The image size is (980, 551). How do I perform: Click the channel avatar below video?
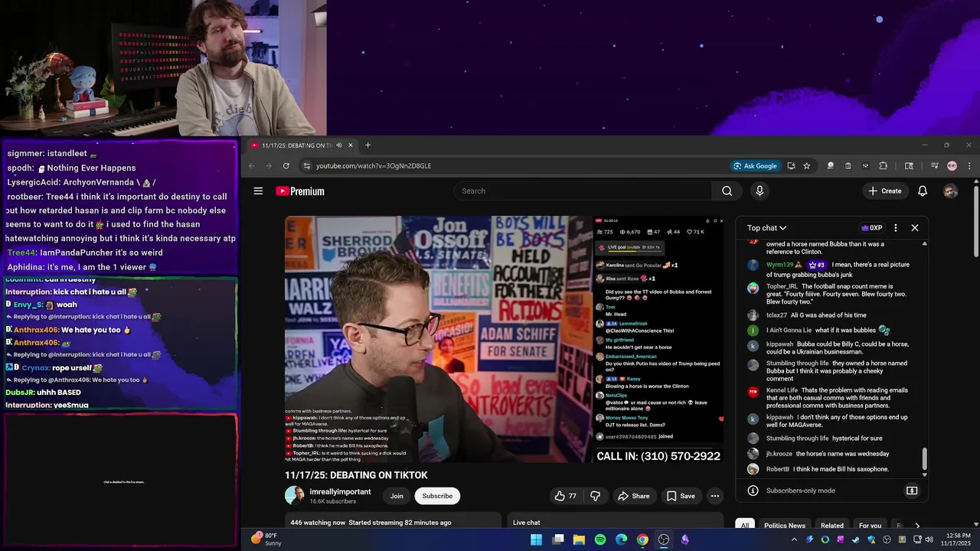(x=294, y=496)
